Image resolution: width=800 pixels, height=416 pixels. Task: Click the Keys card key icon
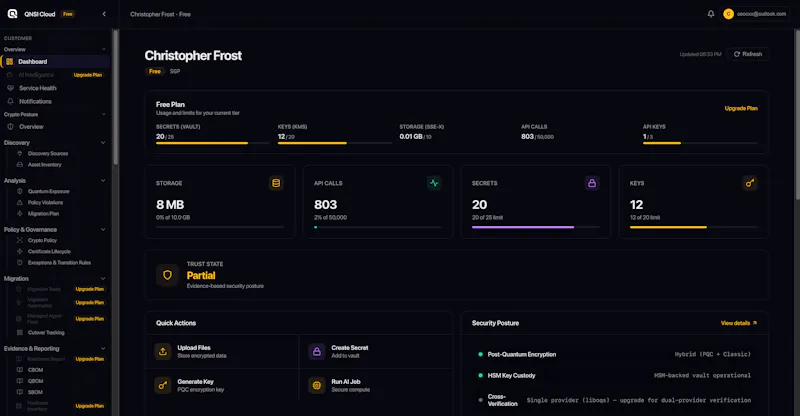pyautogui.click(x=750, y=183)
